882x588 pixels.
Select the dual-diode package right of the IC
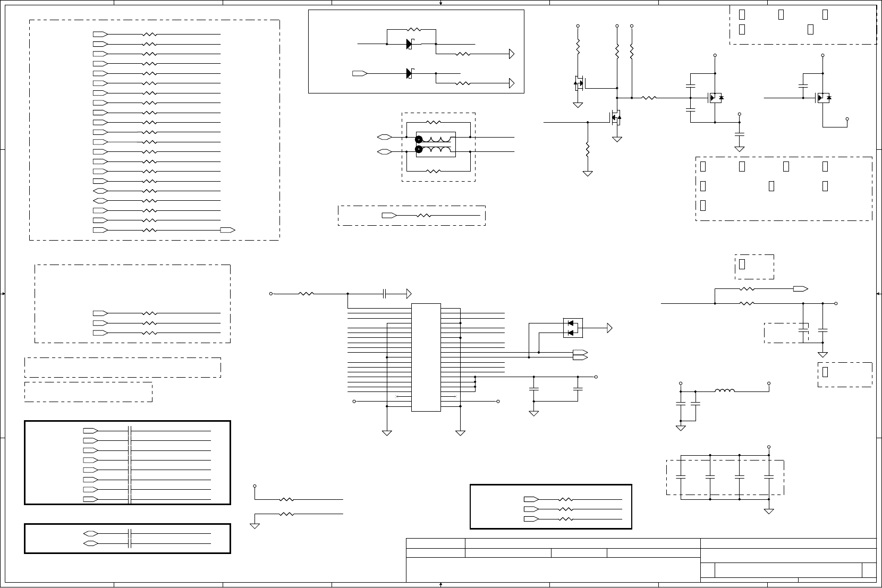[573, 328]
